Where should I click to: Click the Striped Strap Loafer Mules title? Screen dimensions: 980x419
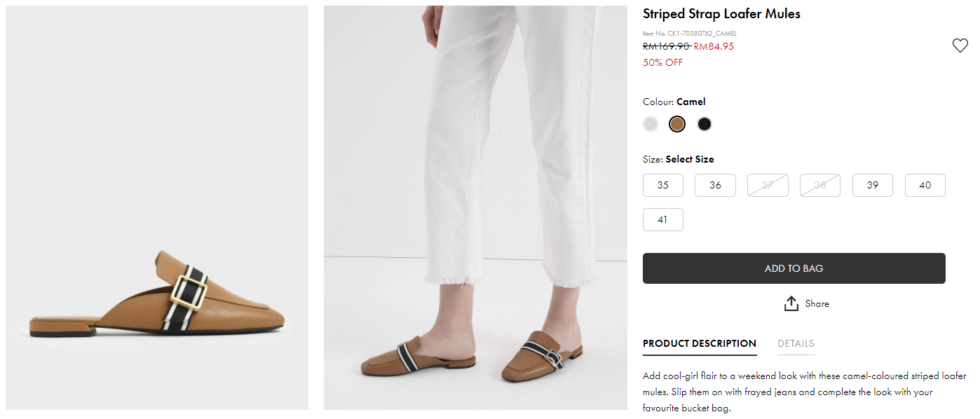[721, 14]
